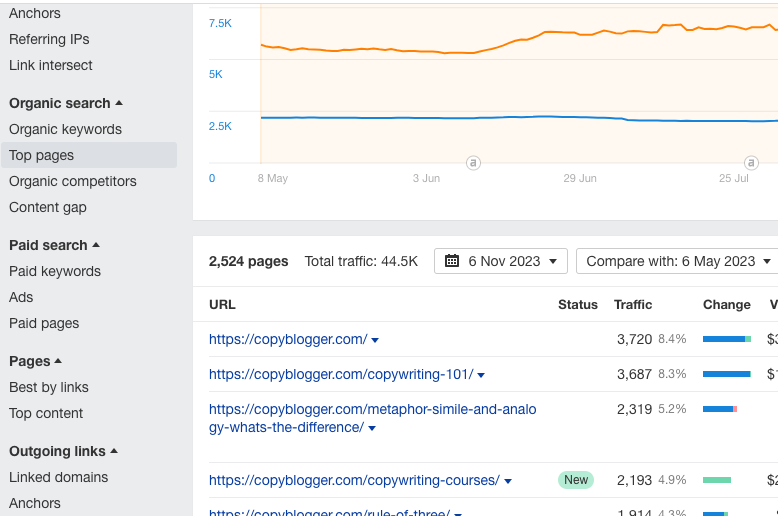Click the annotation marker near 25 Jul
The image size is (778, 516).
(x=751, y=163)
